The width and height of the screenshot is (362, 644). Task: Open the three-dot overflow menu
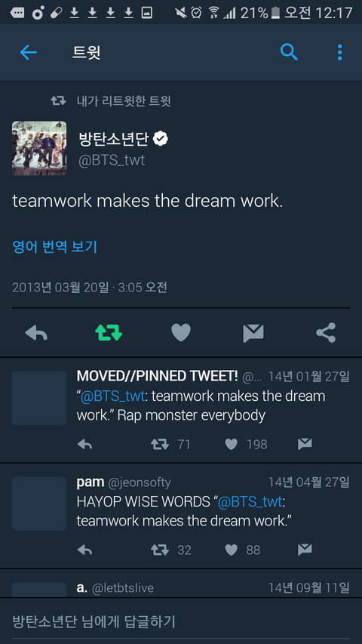(x=339, y=52)
